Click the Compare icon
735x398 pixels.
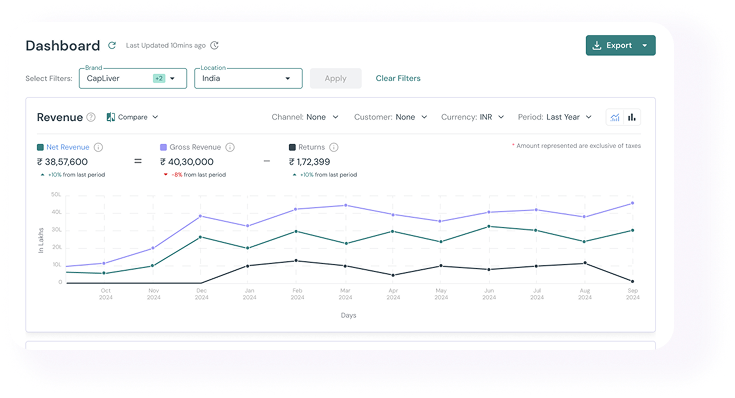pyautogui.click(x=111, y=117)
